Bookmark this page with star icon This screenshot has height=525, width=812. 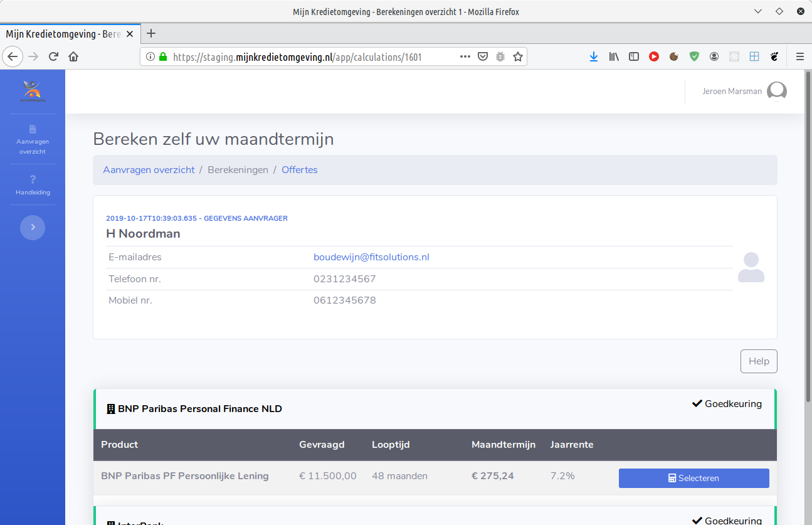click(x=517, y=56)
